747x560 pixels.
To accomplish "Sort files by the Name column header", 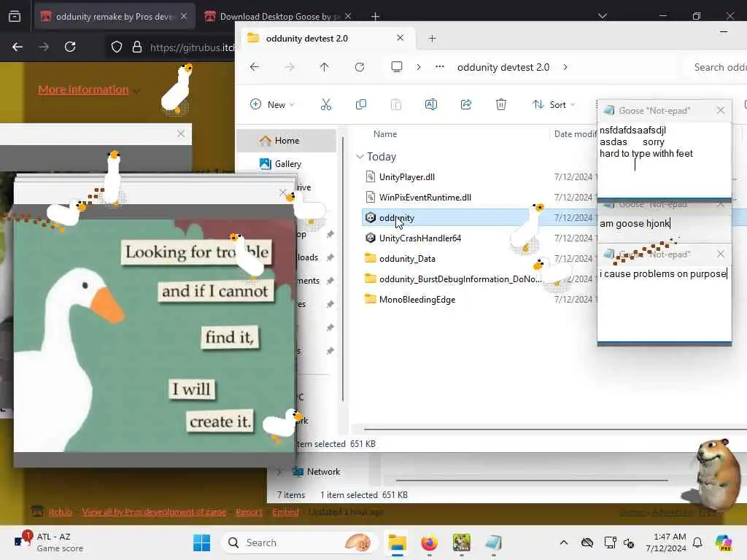I will coord(385,134).
